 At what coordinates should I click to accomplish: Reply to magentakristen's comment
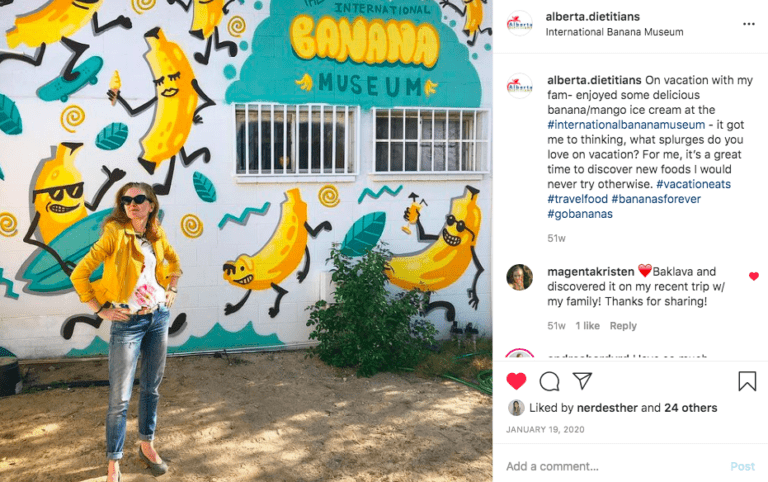pos(623,326)
